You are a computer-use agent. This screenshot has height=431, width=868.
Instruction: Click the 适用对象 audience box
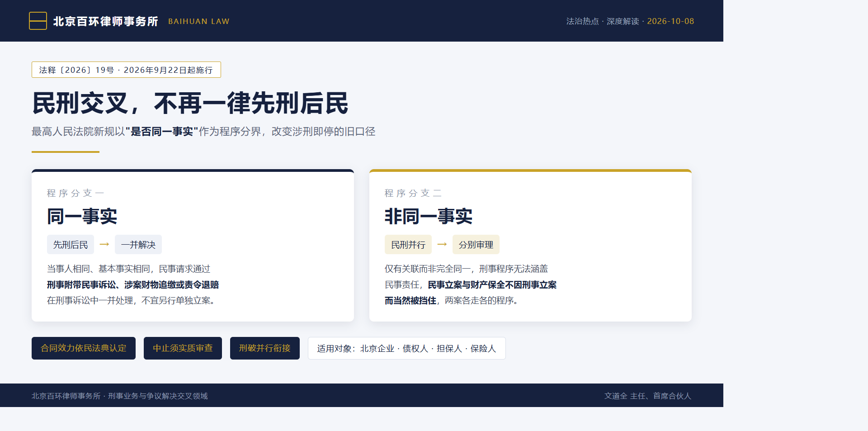coord(407,348)
